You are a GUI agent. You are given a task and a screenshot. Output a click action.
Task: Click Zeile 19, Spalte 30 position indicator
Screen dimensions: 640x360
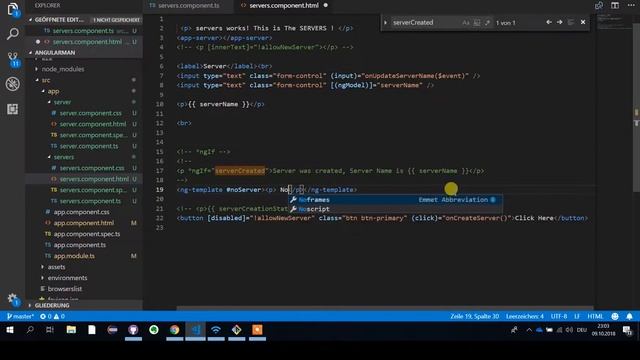[x=475, y=316]
